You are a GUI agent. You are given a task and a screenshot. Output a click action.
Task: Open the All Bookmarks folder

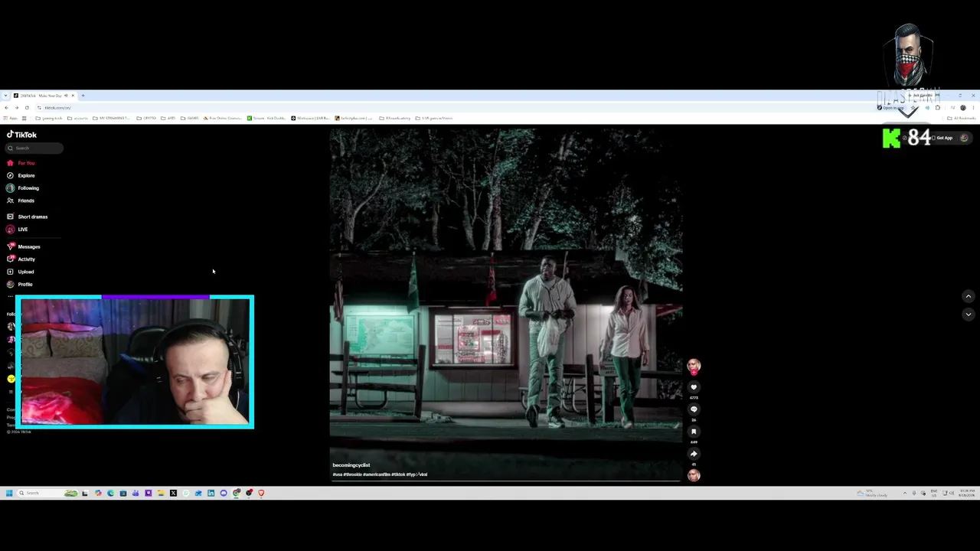click(x=962, y=118)
